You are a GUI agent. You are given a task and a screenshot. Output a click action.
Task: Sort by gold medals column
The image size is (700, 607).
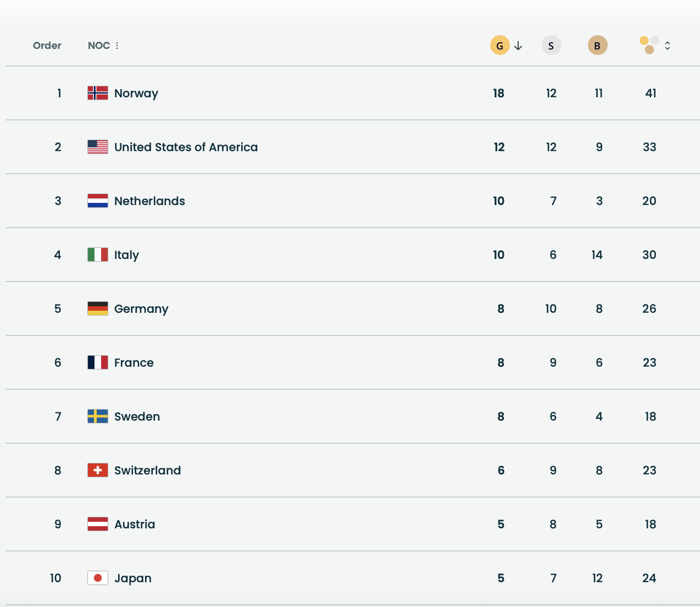(499, 46)
